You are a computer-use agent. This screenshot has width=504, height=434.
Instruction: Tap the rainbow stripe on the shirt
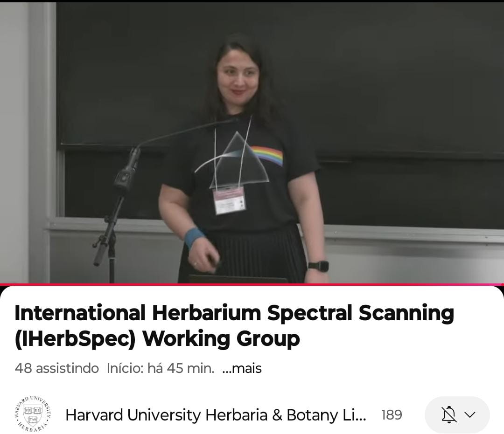267,156
